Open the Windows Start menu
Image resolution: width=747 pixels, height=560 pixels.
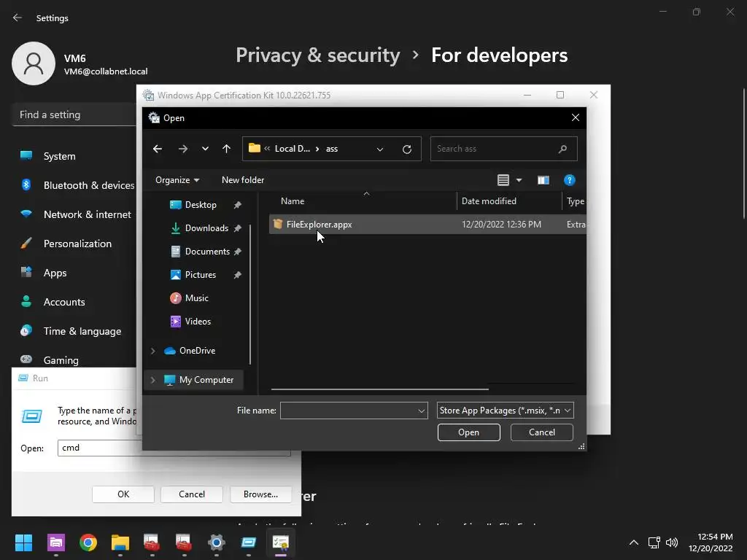[23, 542]
